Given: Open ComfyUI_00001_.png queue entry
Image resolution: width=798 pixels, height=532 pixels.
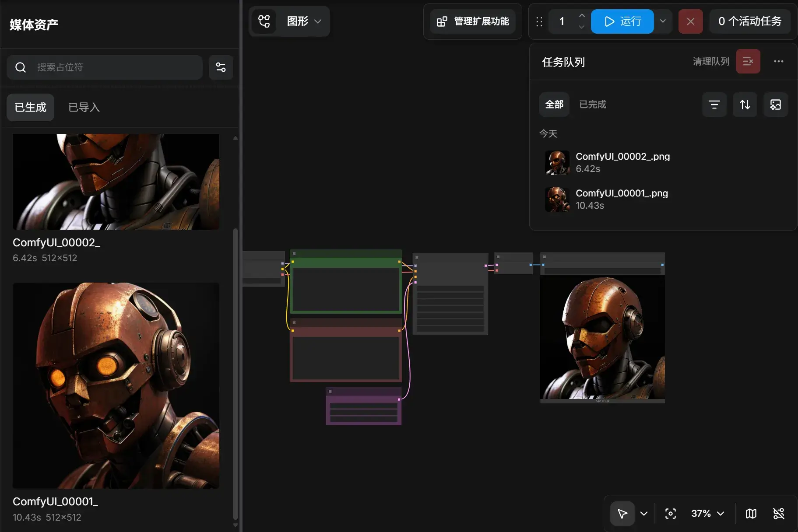Looking at the screenshot, I should (663, 199).
